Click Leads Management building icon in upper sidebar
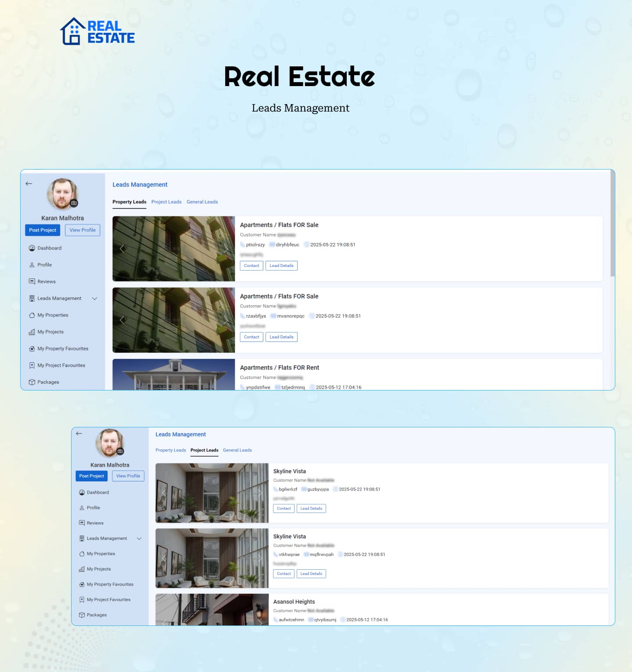The width and height of the screenshot is (632, 672). (32, 298)
